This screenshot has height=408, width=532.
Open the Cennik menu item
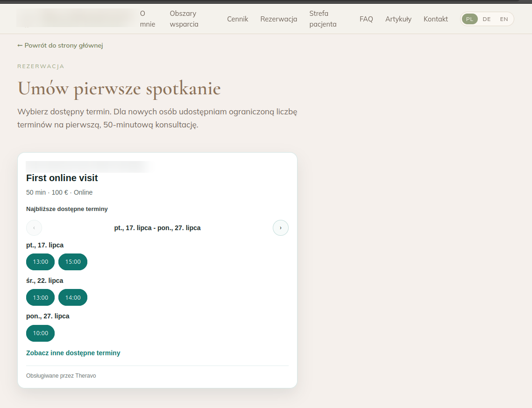coord(237,19)
